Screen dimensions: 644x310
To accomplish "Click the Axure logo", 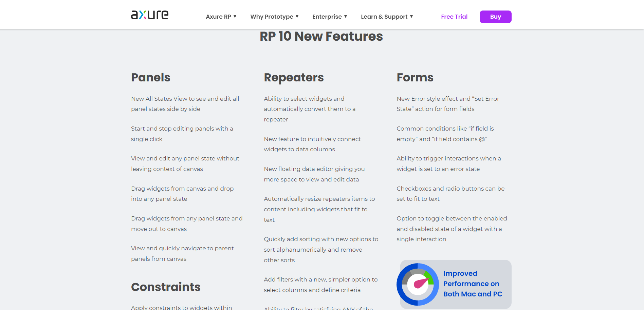I will pos(150,15).
